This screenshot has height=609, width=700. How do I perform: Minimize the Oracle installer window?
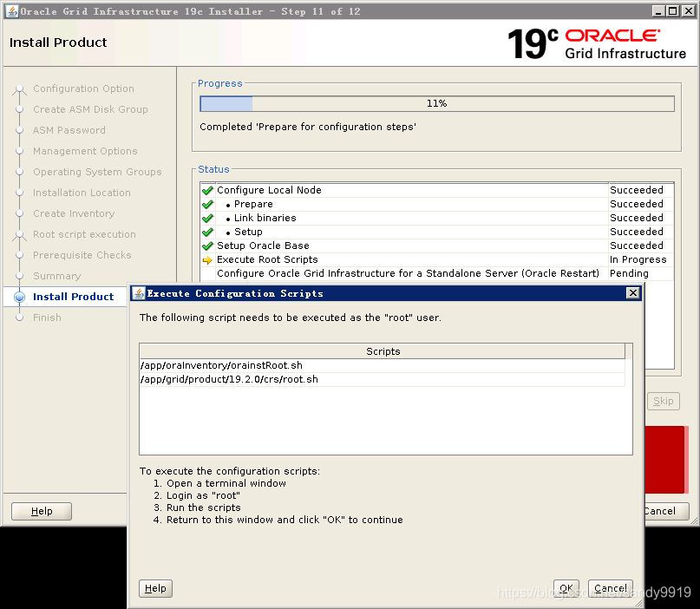657,11
